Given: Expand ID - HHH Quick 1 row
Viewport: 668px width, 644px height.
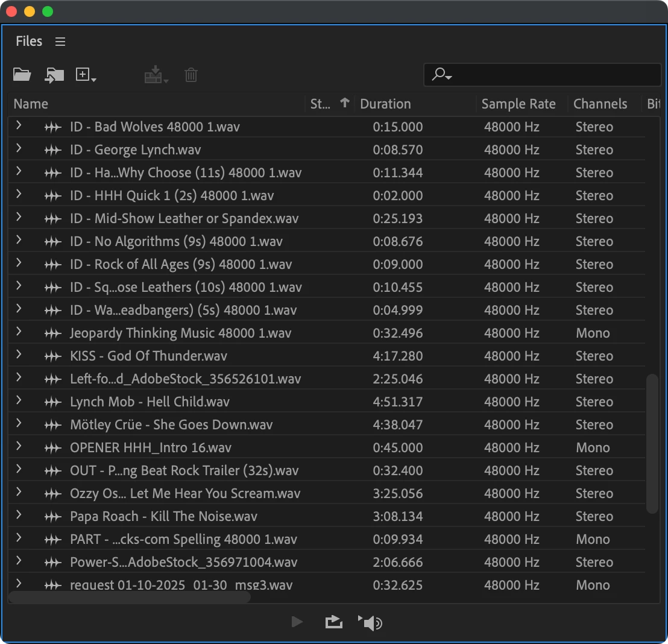Looking at the screenshot, I should pos(18,194).
